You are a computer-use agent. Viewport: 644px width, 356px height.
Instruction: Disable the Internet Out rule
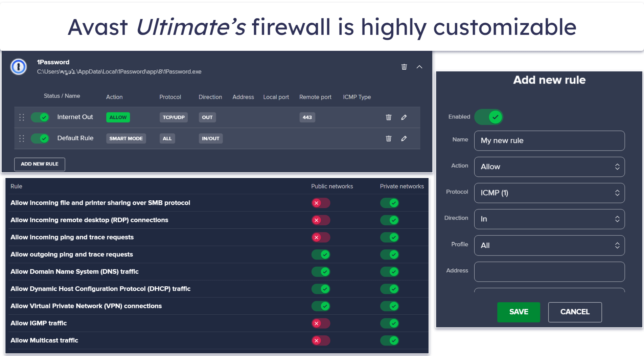pyautogui.click(x=40, y=117)
